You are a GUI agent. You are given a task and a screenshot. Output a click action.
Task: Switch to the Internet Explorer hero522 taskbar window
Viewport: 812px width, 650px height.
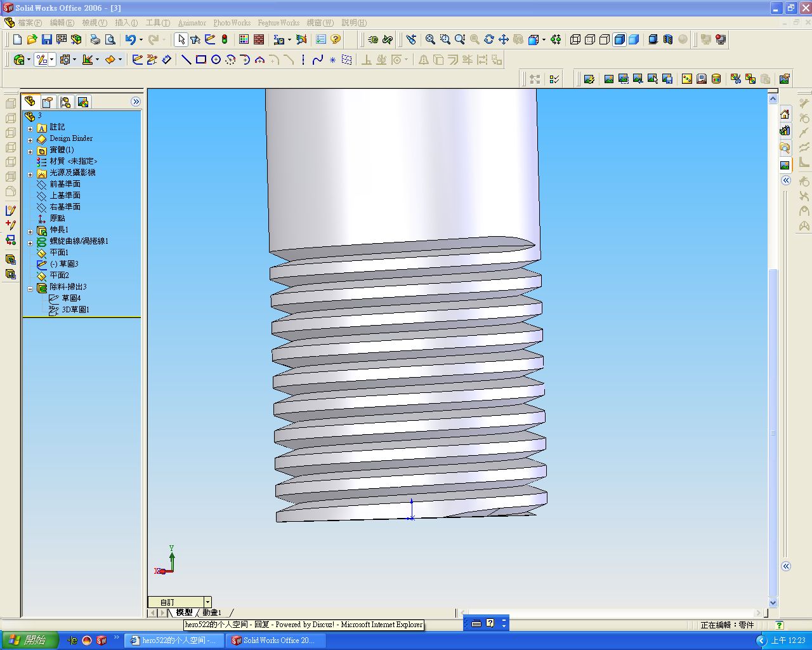pyautogui.click(x=174, y=640)
